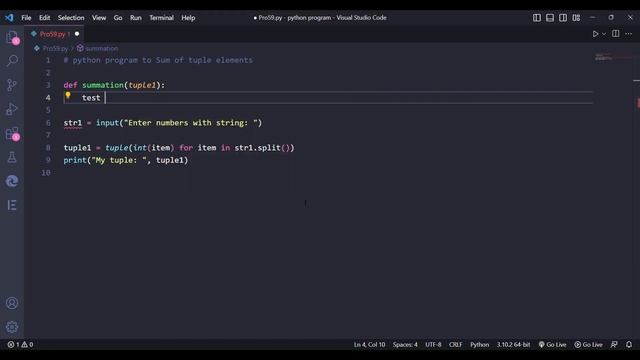This screenshot has height=360, width=640.
Task: Click the second Go Live button
Action: coord(589,344)
